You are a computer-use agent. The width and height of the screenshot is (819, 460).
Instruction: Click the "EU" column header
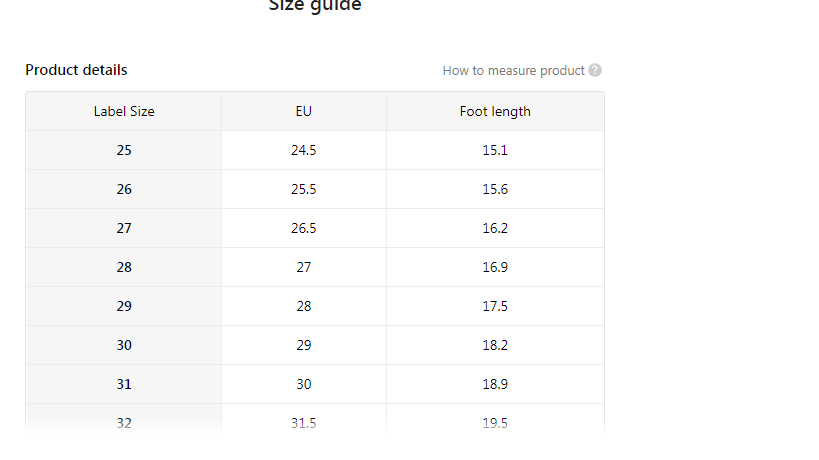[x=304, y=111]
